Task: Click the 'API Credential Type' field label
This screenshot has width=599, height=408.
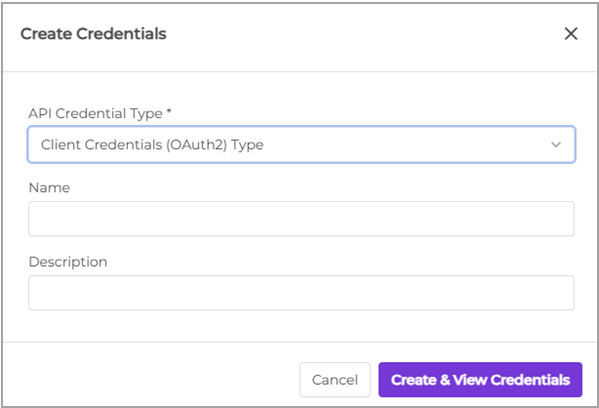Action: click(96, 113)
